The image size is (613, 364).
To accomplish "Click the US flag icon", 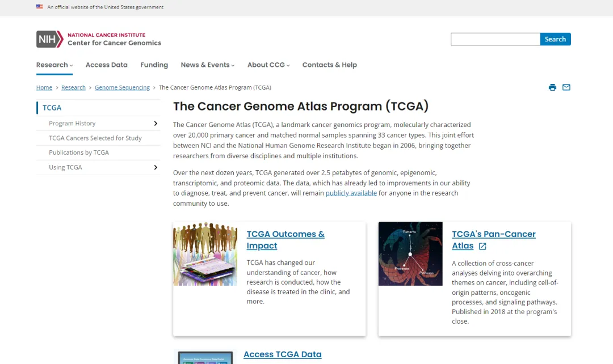I will [x=40, y=7].
